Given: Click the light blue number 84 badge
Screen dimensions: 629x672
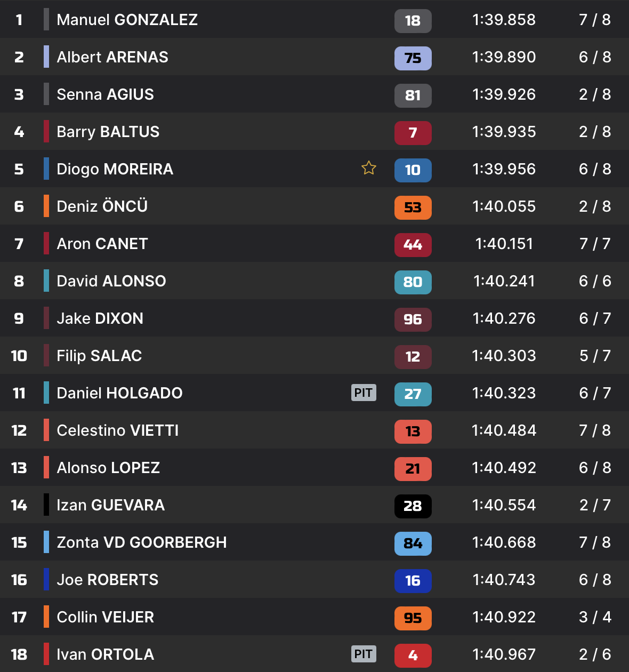Looking at the screenshot, I should coord(413,543).
